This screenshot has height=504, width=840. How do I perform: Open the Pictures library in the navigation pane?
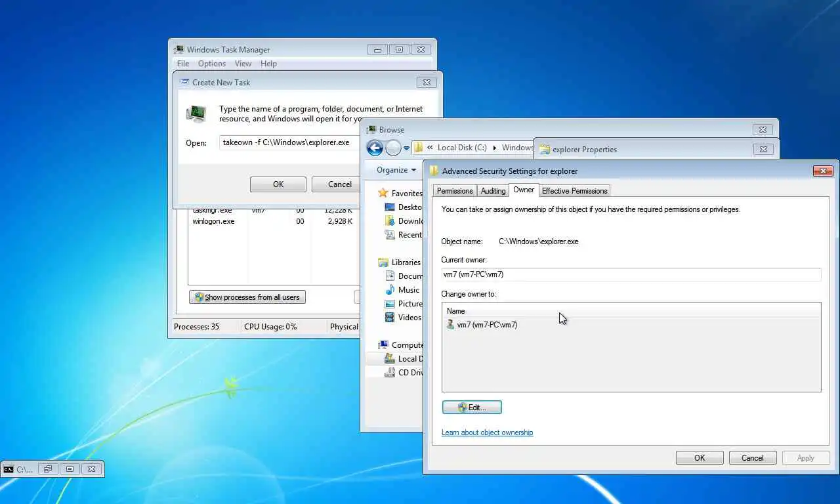403,303
